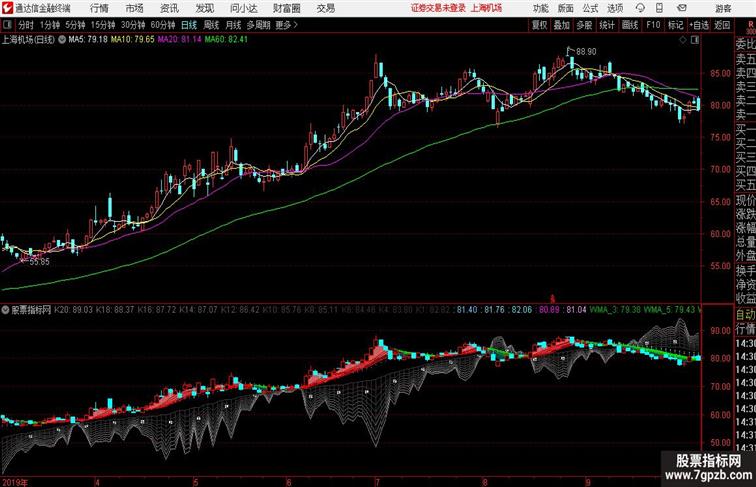Click the 上海机场(日线) chart title
The height and width of the screenshot is (487, 756).
tap(28, 40)
